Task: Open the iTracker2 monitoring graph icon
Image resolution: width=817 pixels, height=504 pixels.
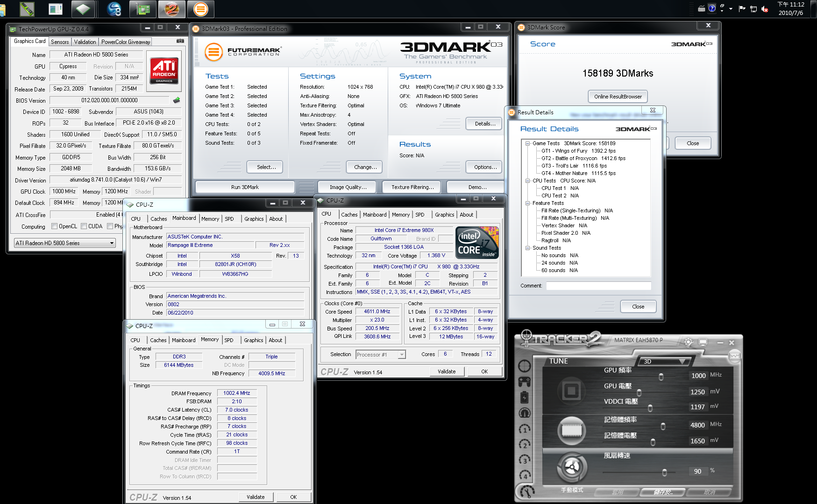Action: coord(735,356)
